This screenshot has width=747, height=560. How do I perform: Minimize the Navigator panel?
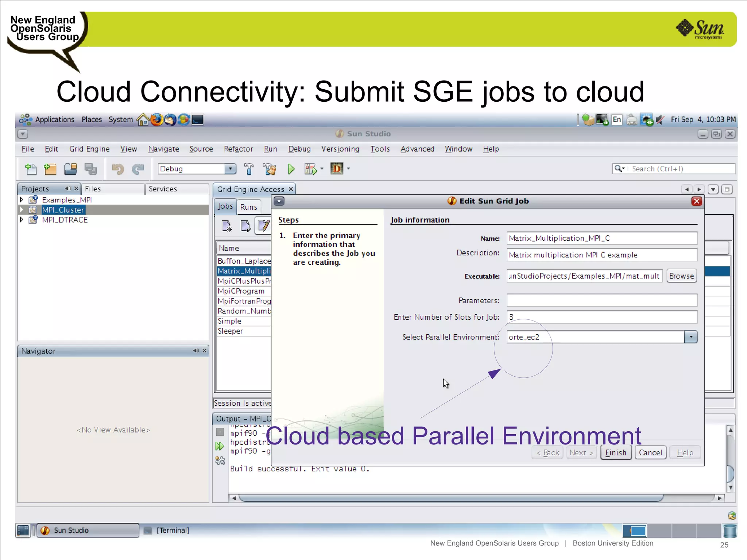pyautogui.click(x=196, y=351)
